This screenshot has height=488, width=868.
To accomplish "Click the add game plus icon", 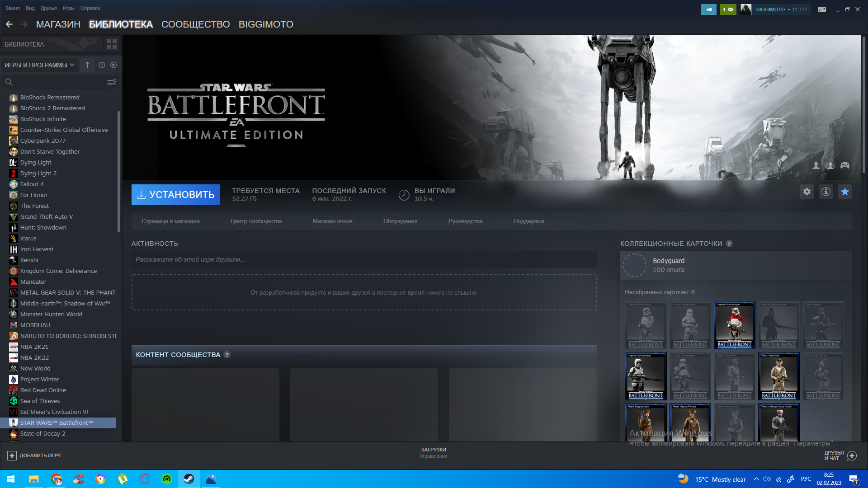I will [x=12, y=455].
